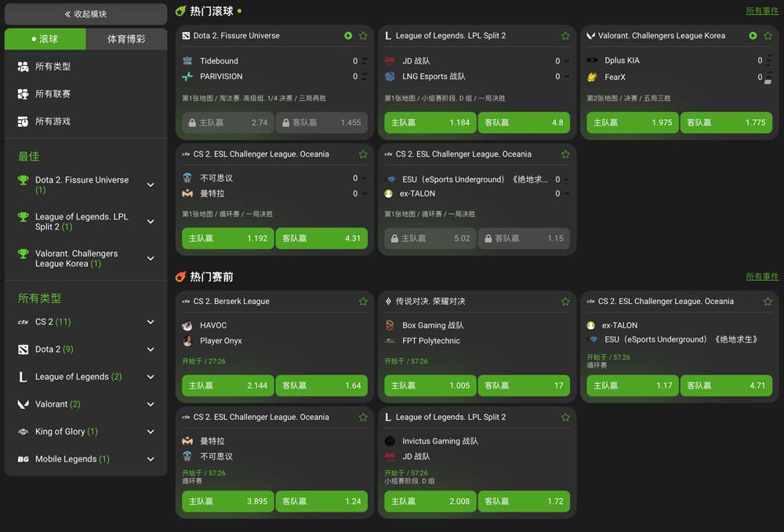
Task: Choose 主队赢 1.17 for prematch ex-TALON
Action: point(633,385)
